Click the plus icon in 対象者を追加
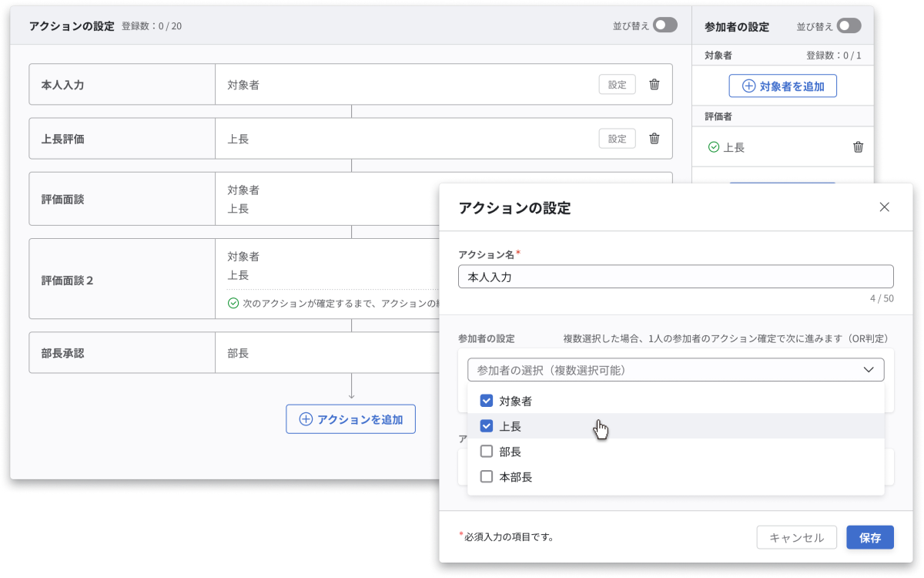The height and width of the screenshot is (578, 924). [748, 86]
